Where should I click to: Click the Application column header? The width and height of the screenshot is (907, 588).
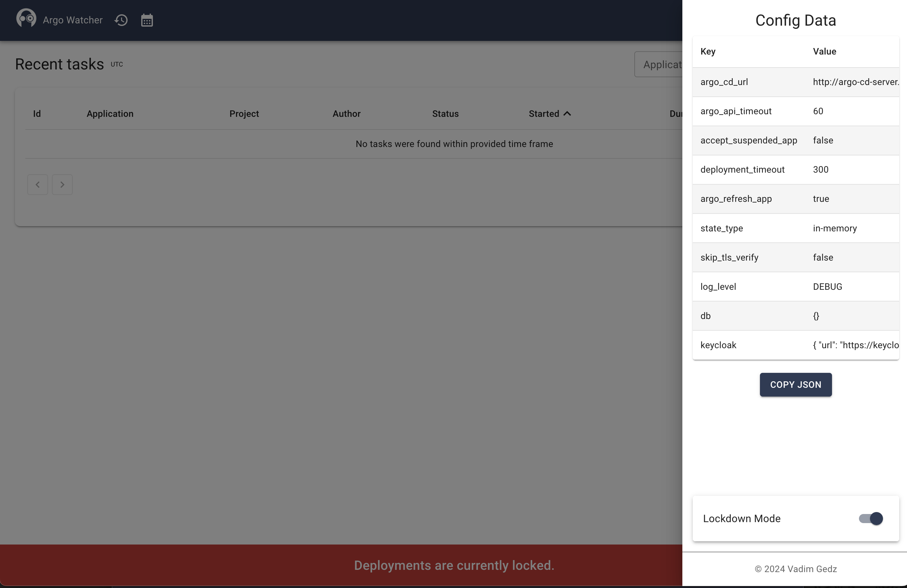click(110, 114)
